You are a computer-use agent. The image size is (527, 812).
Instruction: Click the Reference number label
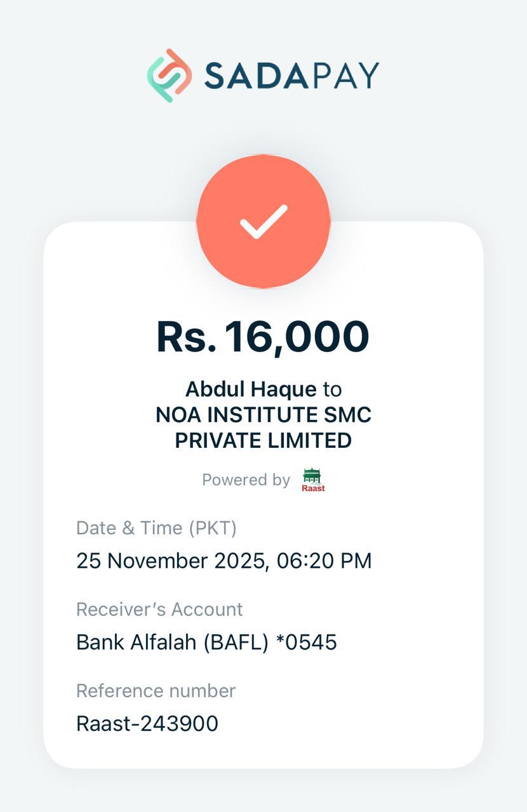click(156, 690)
